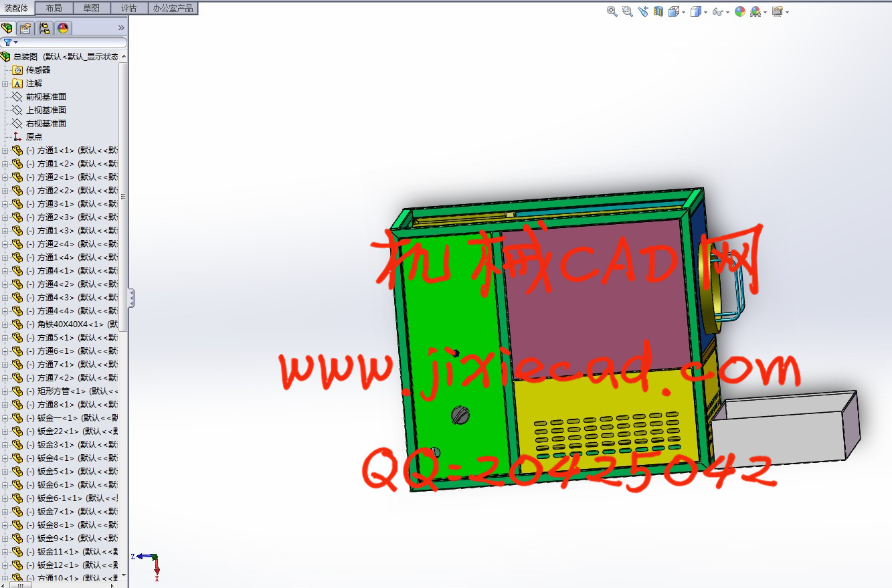Expand the panel tabs with the double chevron

point(121,28)
